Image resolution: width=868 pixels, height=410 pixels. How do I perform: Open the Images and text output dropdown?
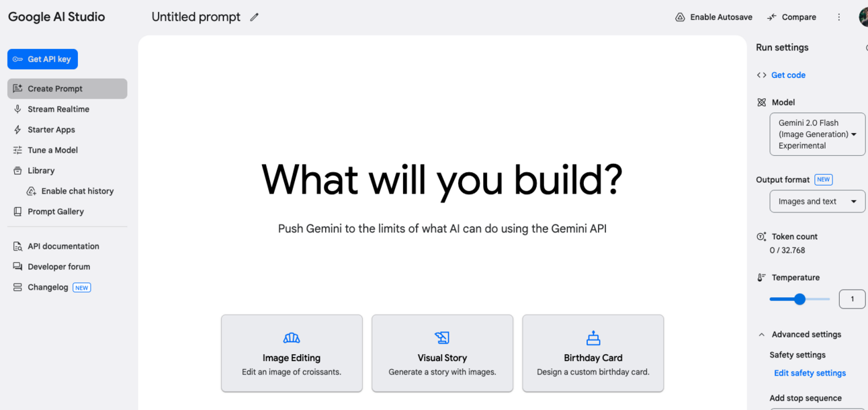coord(817,202)
